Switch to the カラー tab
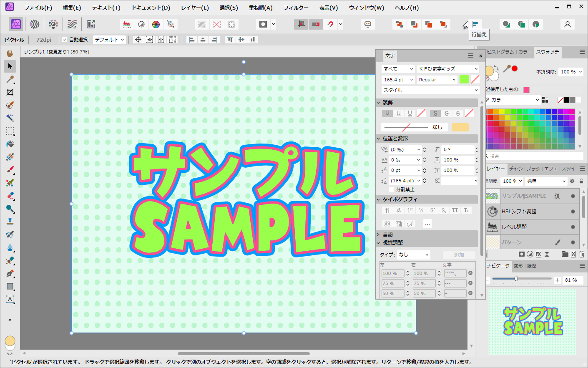 pyautogui.click(x=525, y=52)
